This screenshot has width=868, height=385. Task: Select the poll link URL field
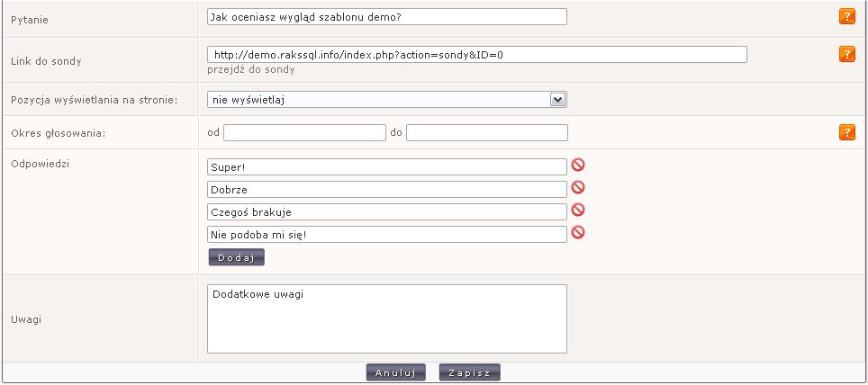477,55
